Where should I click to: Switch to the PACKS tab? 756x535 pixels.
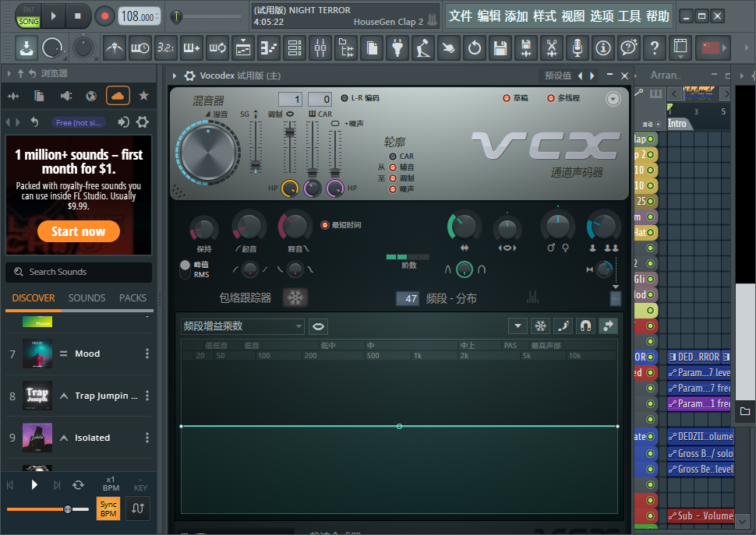coord(132,298)
